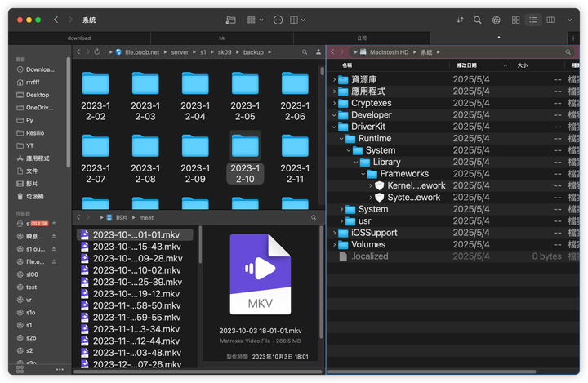Click Macintosh HD in path bar
Screen dimensions: 588x383
pos(389,52)
